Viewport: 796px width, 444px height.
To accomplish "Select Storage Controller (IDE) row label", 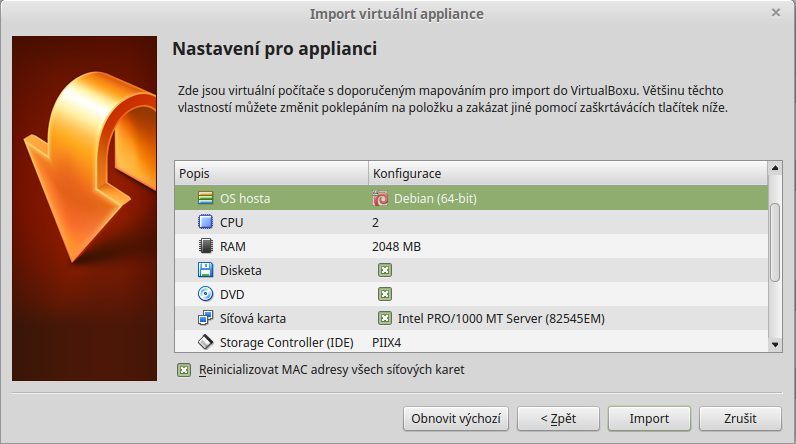I will coord(286,343).
